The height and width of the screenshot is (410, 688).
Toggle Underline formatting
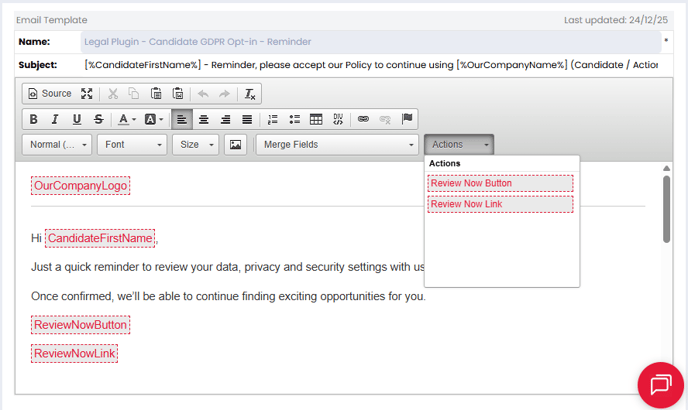pyautogui.click(x=77, y=119)
